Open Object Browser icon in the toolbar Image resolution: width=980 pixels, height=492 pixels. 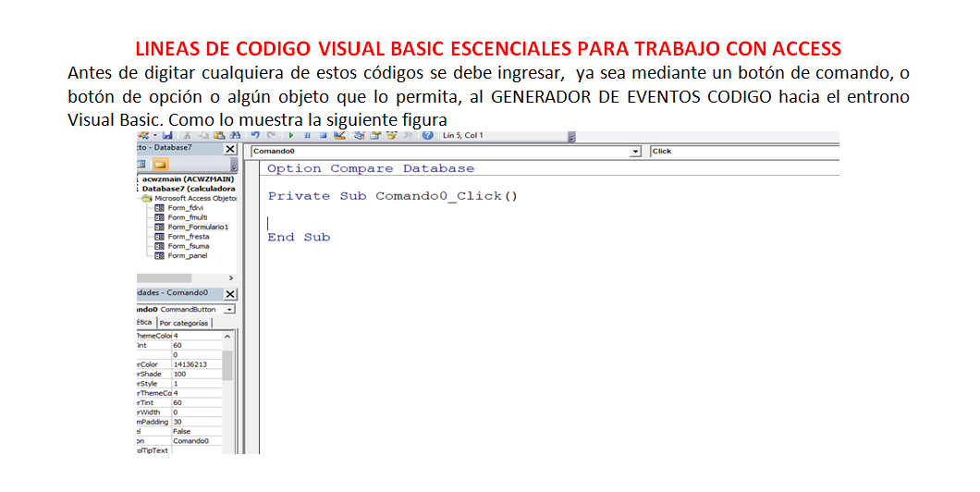coord(392,135)
